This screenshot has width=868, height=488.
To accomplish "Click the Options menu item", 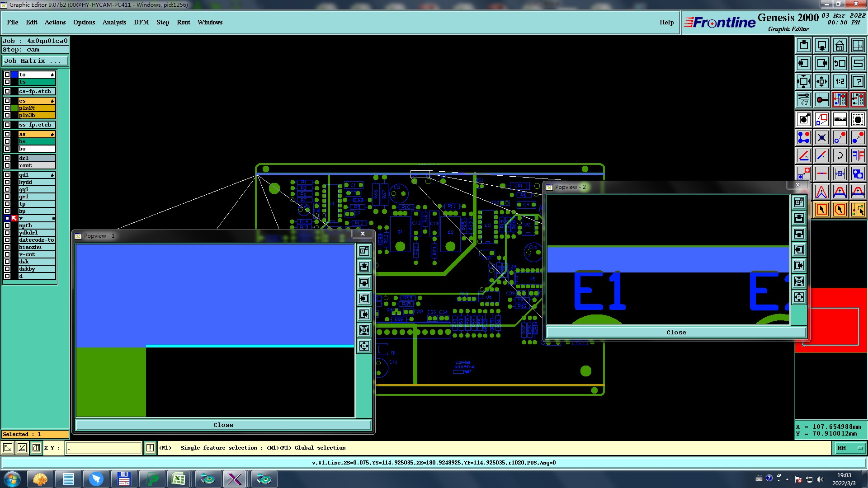I will 84,22.
